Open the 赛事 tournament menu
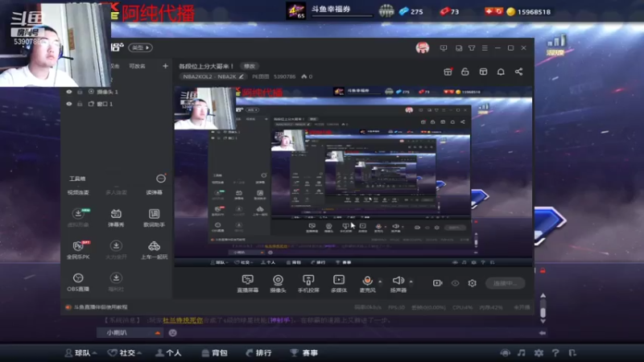The height and width of the screenshot is (362, 644). click(x=304, y=353)
